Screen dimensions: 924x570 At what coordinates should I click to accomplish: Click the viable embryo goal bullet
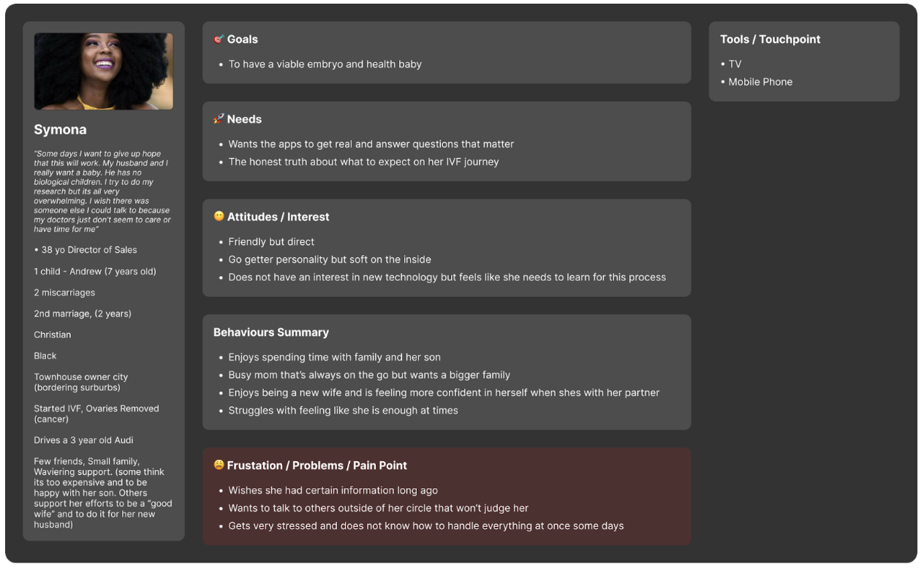(x=325, y=64)
